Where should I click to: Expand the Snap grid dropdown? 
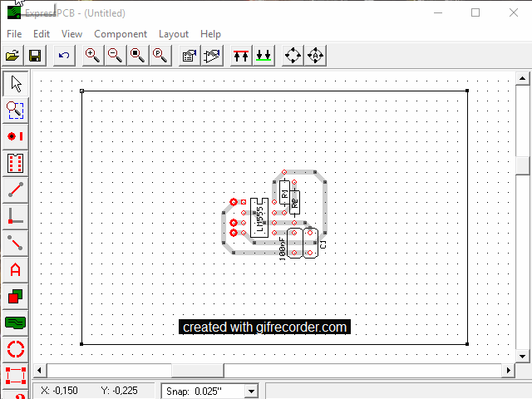pos(251,392)
